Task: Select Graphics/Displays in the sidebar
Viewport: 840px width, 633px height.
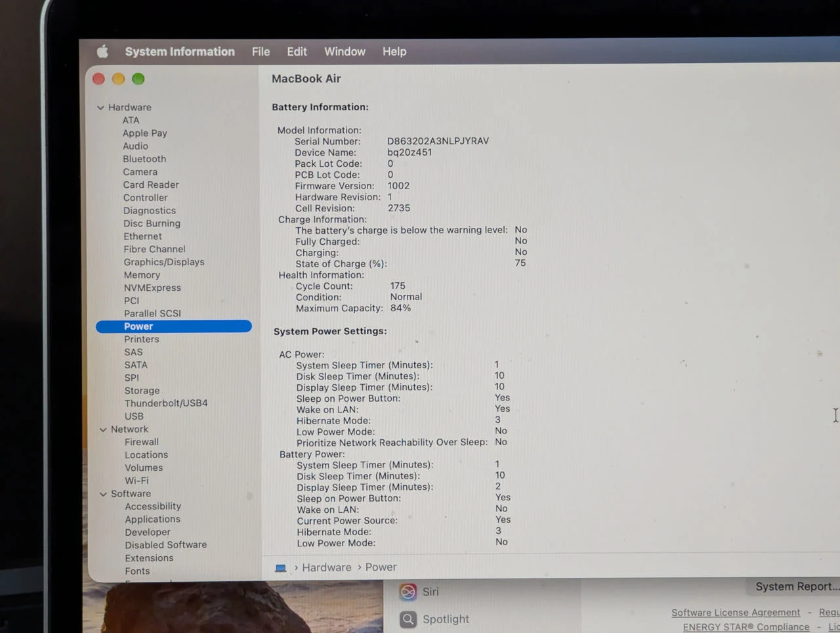Action: point(164,262)
